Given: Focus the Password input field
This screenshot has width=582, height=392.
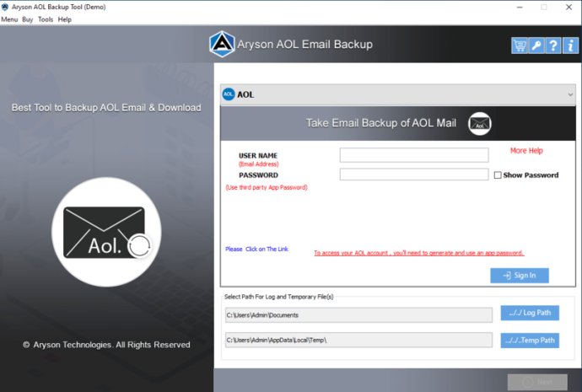Looking at the screenshot, I should (x=414, y=175).
